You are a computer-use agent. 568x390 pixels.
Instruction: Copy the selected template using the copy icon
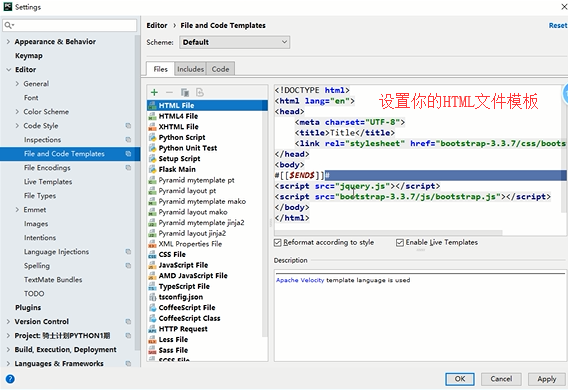point(185,92)
